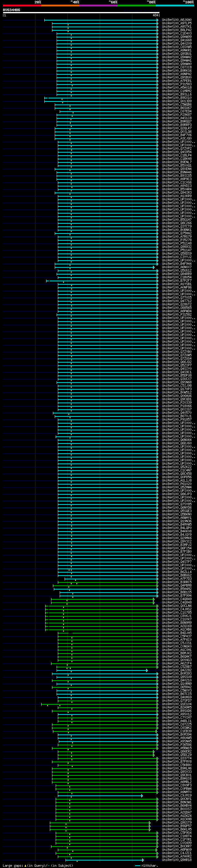
Task: Open hit UniRef100_Q41668
Action: [x=177, y=40]
